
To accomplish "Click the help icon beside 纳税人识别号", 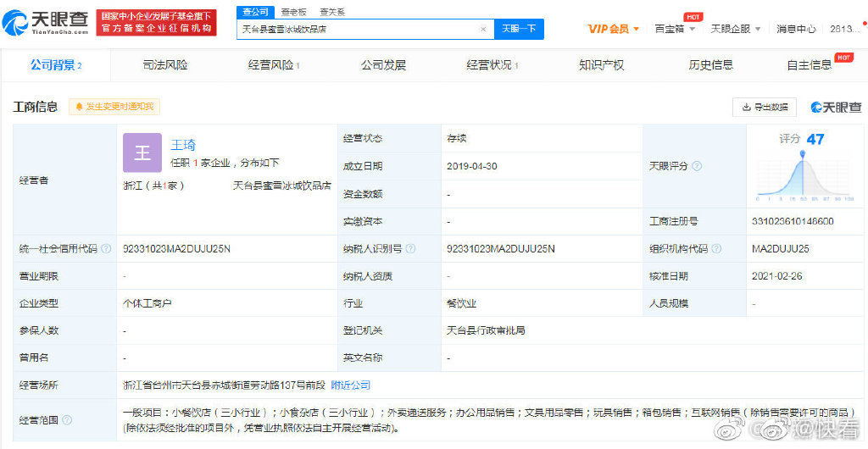I will [x=410, y=249].
